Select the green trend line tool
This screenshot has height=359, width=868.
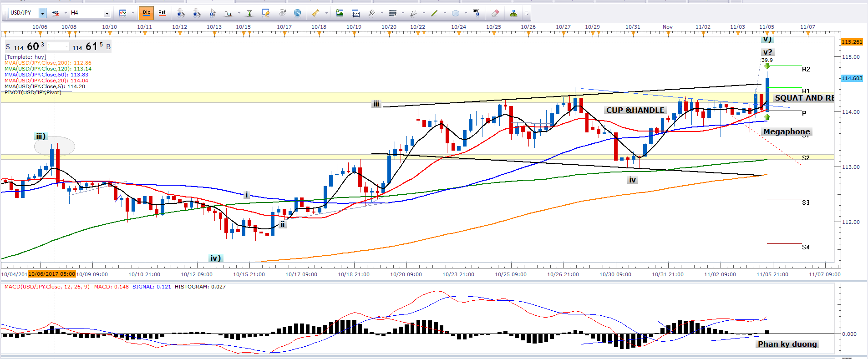pyautogui.click(x=434, y=13)
